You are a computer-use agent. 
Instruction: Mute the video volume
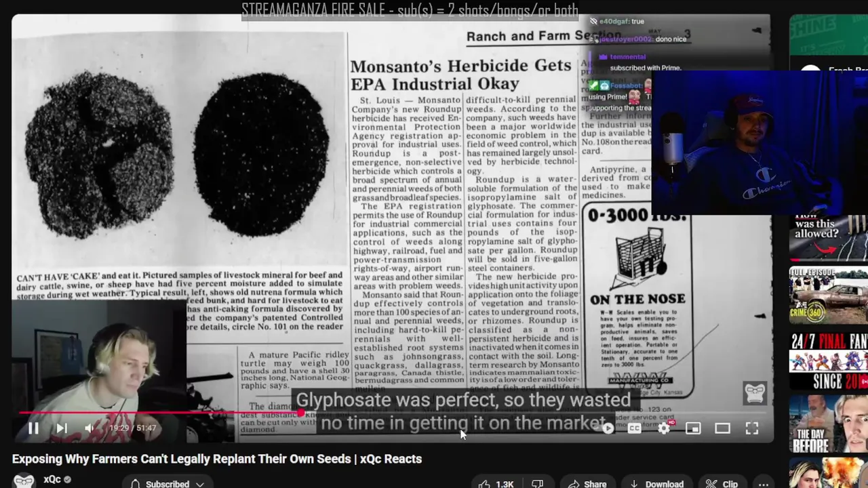click(x=89, y=428)
